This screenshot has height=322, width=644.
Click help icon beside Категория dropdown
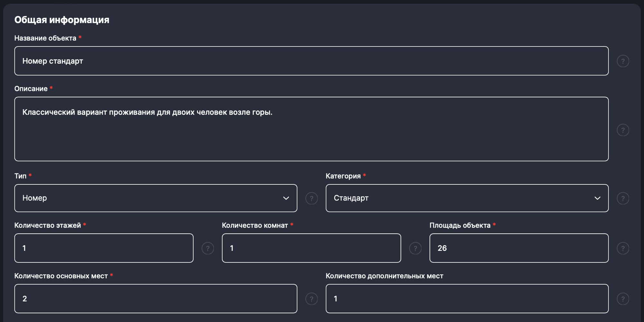coord(623,199)
